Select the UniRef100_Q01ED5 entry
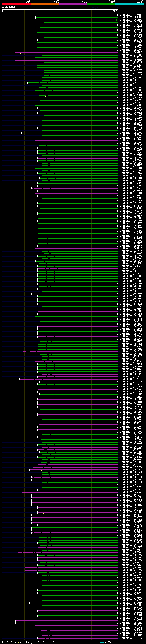146x644 pixels. click(x=131, y=20)
